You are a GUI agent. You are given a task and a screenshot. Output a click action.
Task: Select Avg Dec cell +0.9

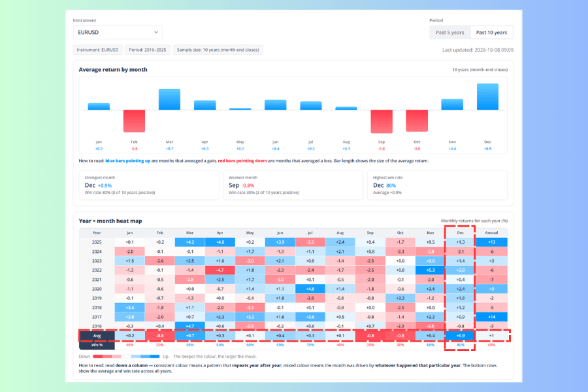[x=460, y=336]
